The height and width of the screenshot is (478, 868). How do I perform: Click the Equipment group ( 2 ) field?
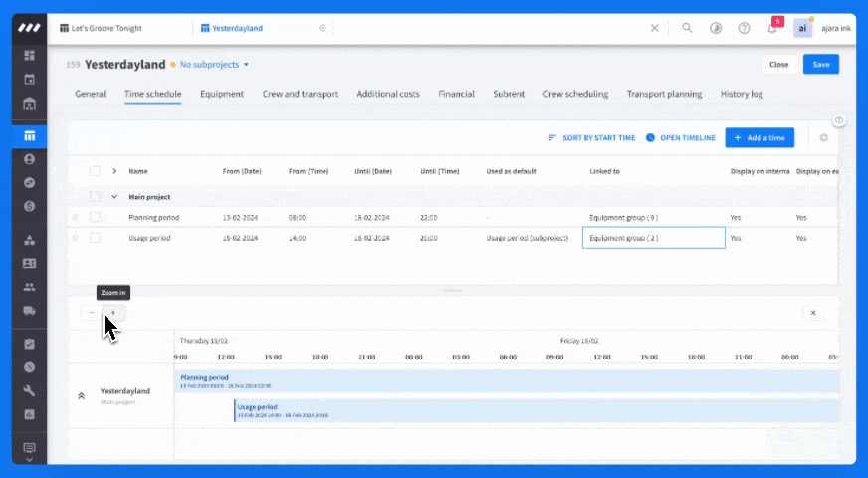(x=654, y=238)
